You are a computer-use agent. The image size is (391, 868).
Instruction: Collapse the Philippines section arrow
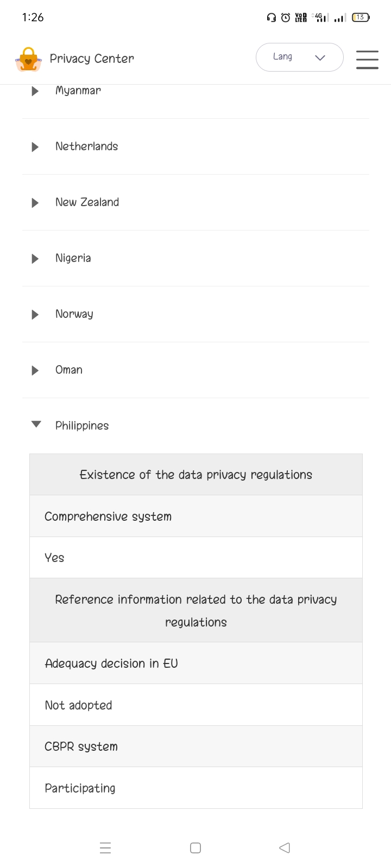pyautogui.click(x=36, y=425)
